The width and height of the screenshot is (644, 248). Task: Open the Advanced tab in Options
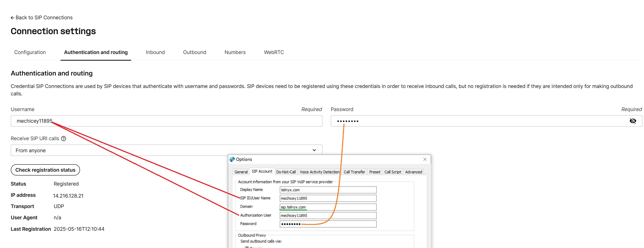pos(413,172)
